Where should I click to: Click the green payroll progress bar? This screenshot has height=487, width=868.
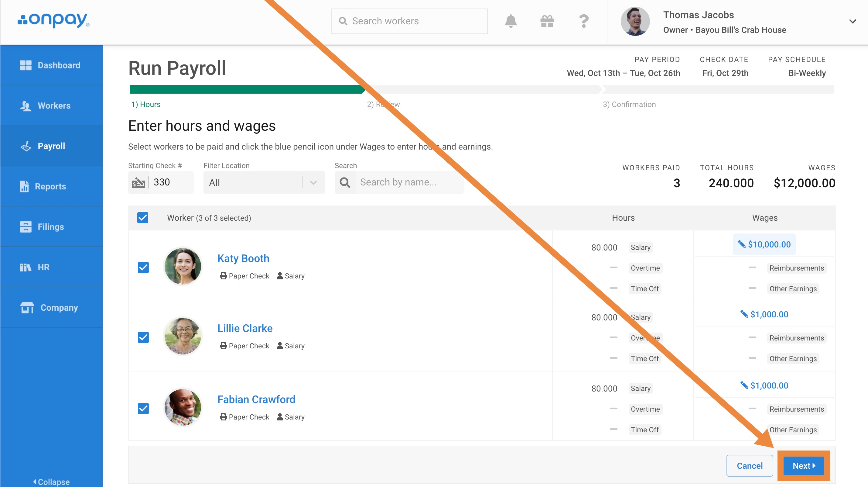point(247,89)
